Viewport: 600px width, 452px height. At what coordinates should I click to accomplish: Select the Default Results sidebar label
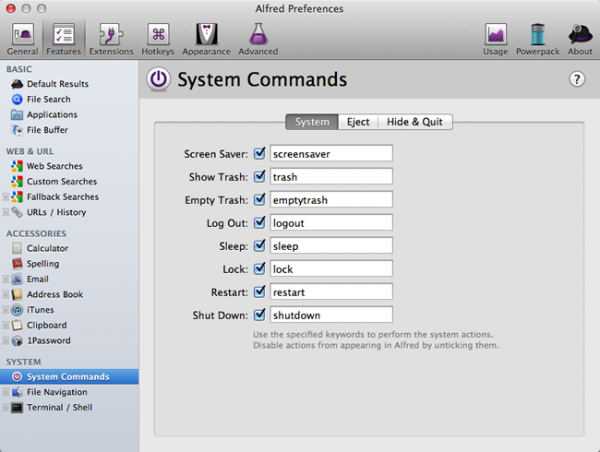pyautogui.click(x=58, y=84)
